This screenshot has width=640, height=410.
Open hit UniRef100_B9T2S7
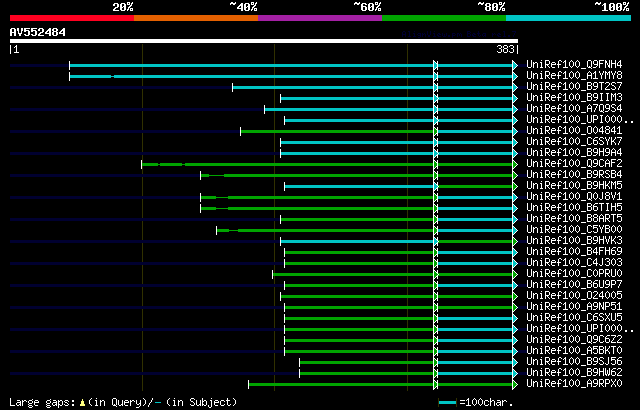(574, 86)
